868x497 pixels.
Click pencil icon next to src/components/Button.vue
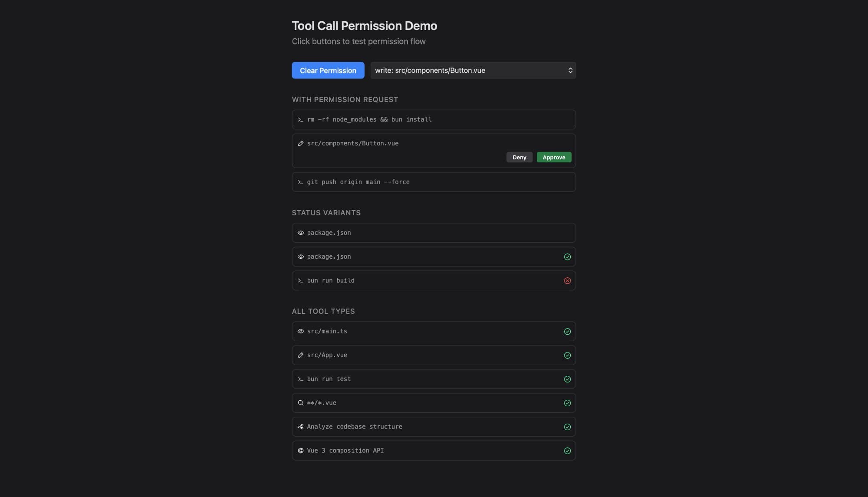coord(300,144)
